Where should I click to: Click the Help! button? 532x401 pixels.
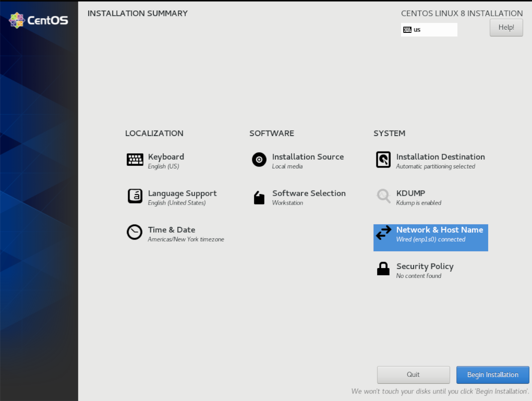click(506, 27)
